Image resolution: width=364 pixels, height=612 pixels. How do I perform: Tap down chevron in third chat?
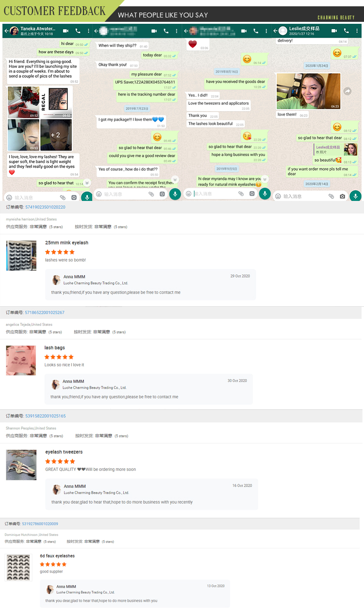(x=265, y=179)
